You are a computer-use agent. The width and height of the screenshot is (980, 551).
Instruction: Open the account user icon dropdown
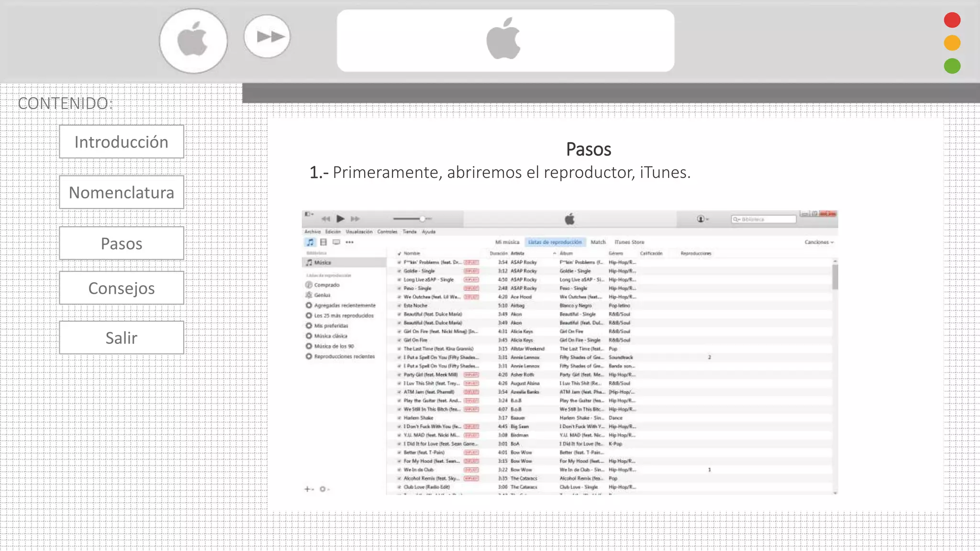coord(702,219)
